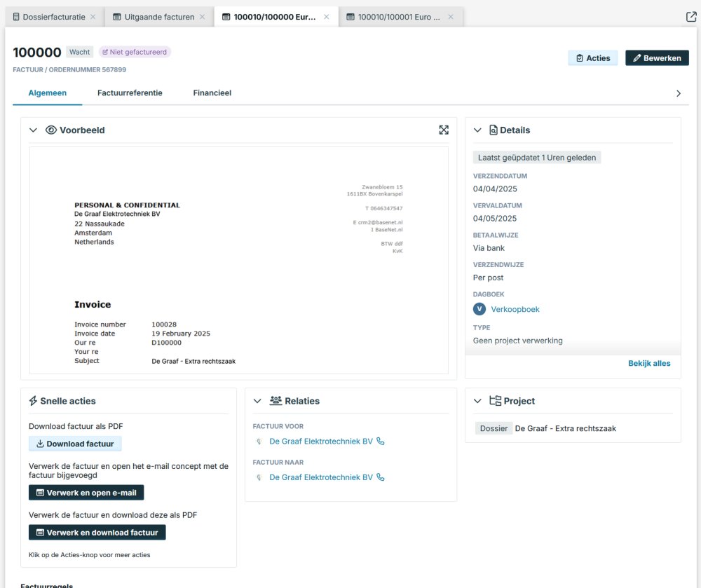The image size is (701, 588).
Task: Collapse the Details panel
Action: 477,130
